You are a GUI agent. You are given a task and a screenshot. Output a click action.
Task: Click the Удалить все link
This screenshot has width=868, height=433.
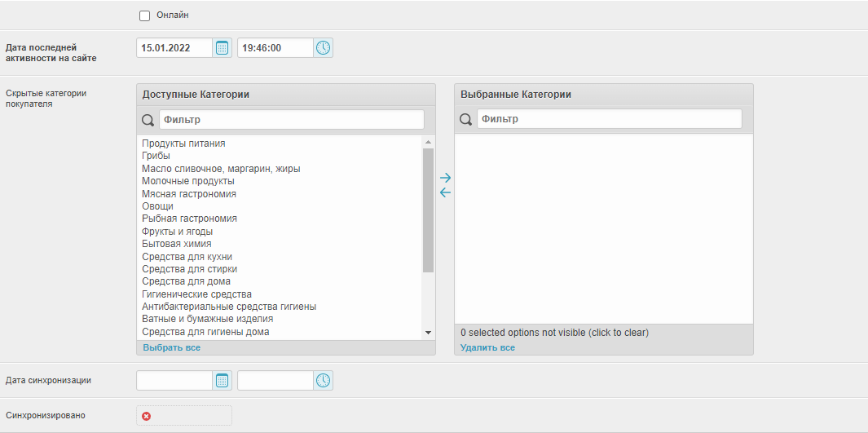487,347
